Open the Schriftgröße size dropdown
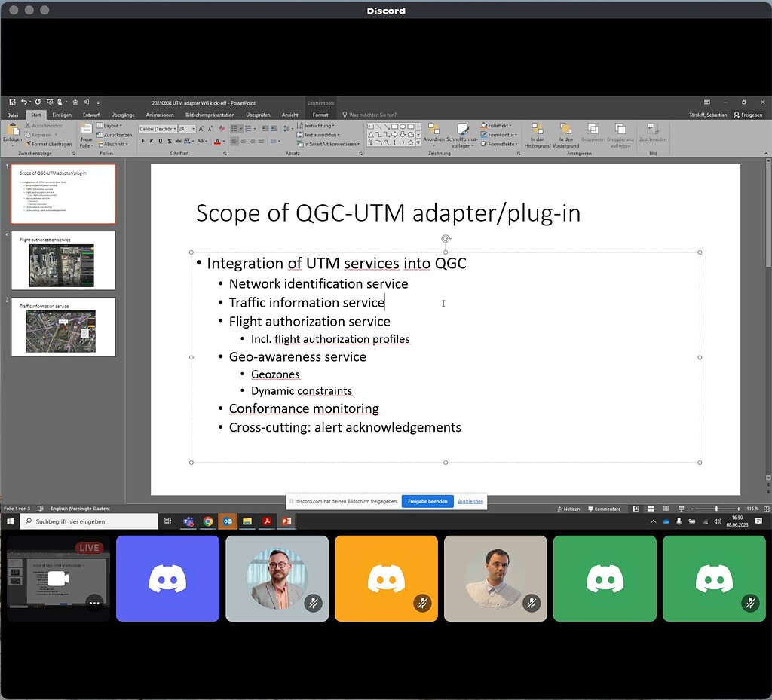 tap(193, 128)
